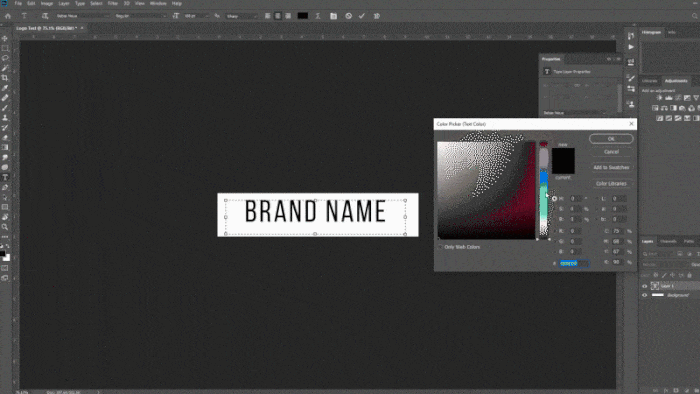Switch to the Adjustments panel tab
Screen dimensions: 700x394
click(675, 81)
